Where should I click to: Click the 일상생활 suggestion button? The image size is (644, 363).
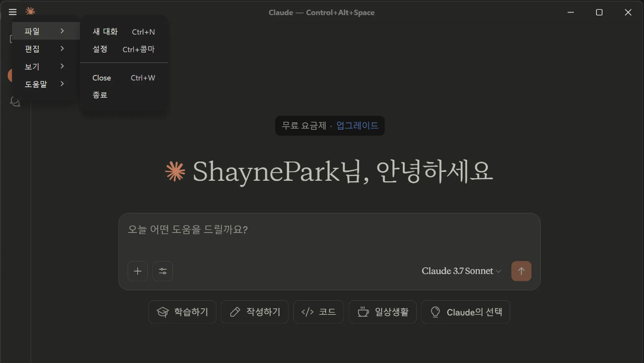[383, 312]
